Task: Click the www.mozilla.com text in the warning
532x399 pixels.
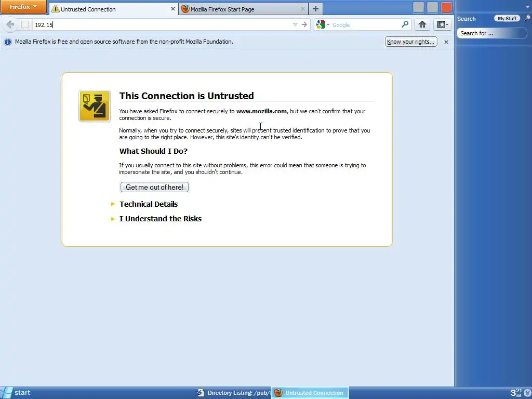Action: coord(261,111)
